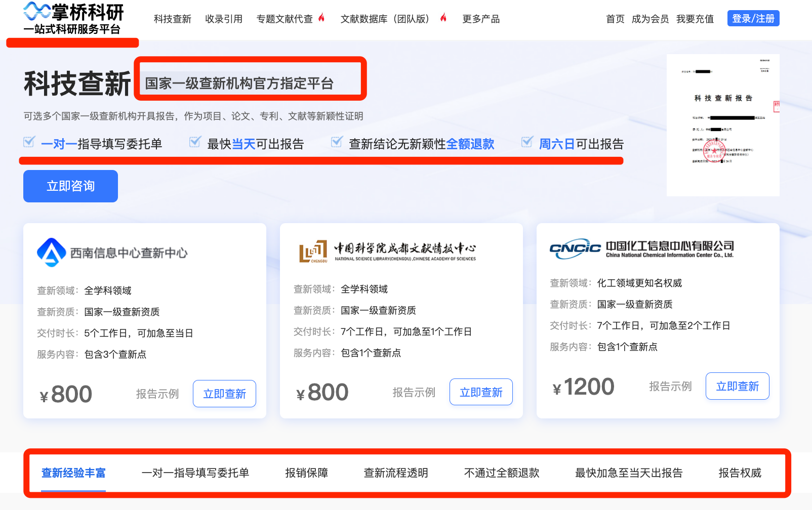
Task: Switch to the 不通过全额退款 tab
Action: click(x=502, y=473)
